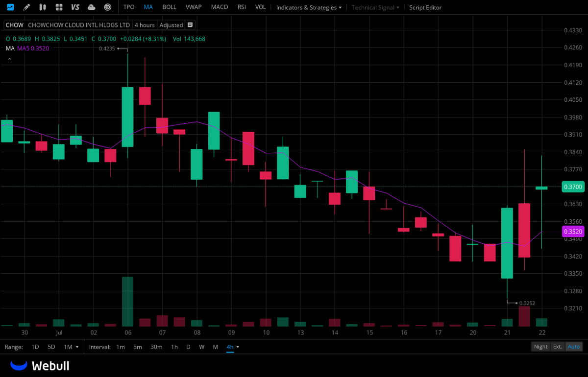Viewport: 588px width, 377px height.
Task: Click the 22 date axis label
Action: tap(541, 333)
